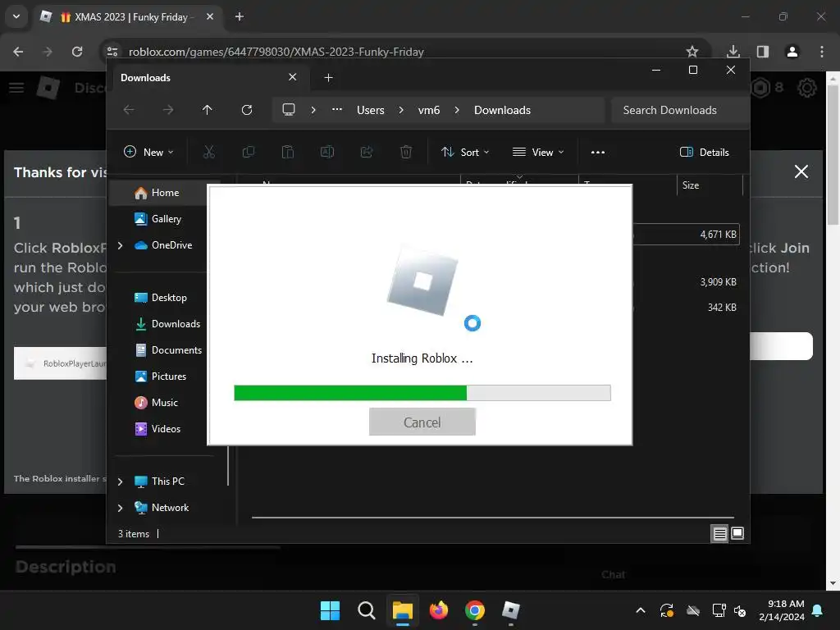
Task: Open Music in Explorer sidebar
Action: pyautogui.click(x=164, y=402)
